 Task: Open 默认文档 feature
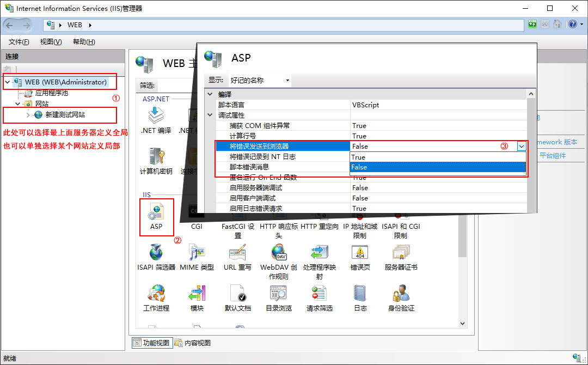[238, 298]
